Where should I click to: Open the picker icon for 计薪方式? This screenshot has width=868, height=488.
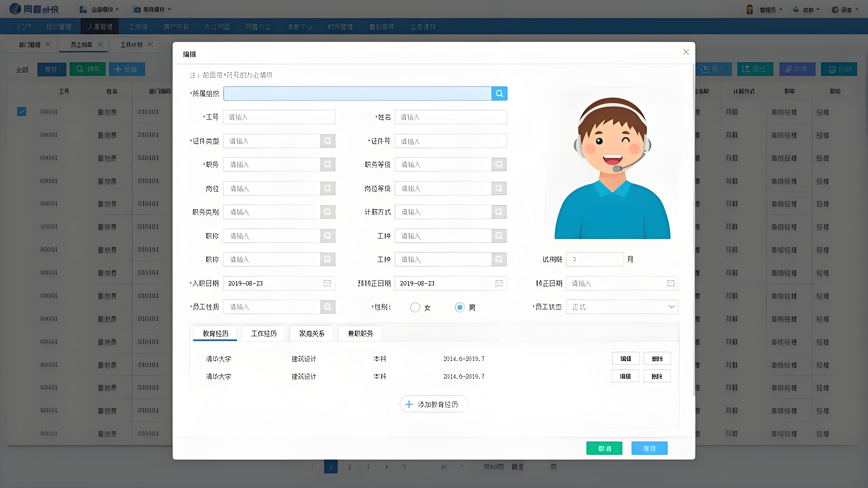[x=499, y=212]
